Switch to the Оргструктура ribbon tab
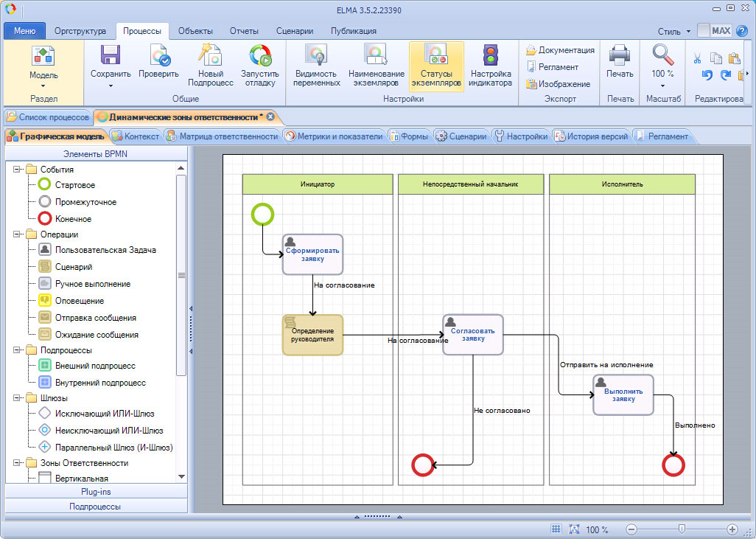This screenshot has height=539, width=756. point(80,31)
